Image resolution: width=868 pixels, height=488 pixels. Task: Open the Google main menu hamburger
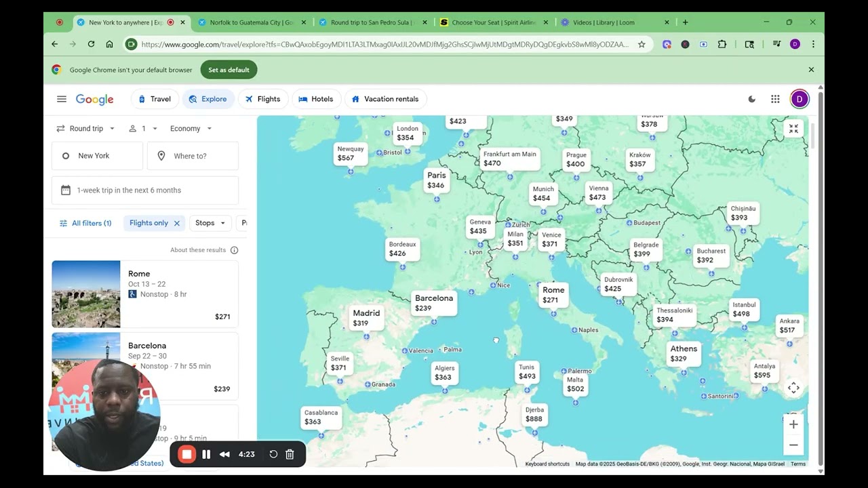[62, 99]
